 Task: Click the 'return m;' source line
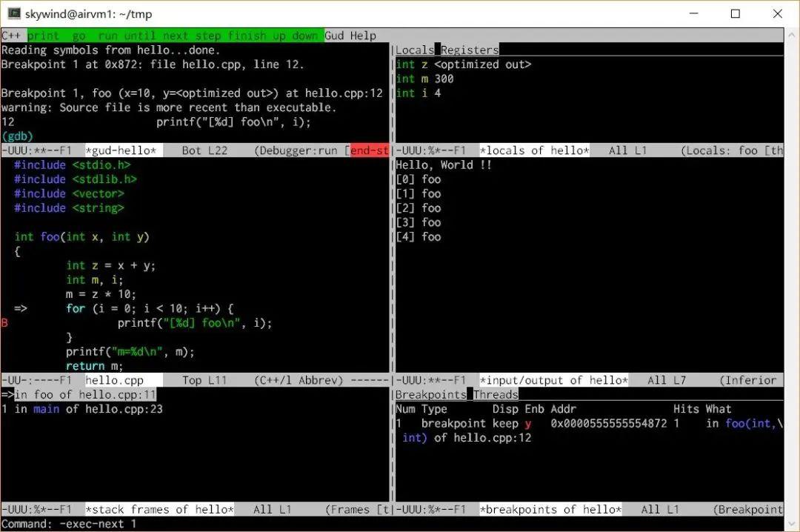click(x=94, y=366)
